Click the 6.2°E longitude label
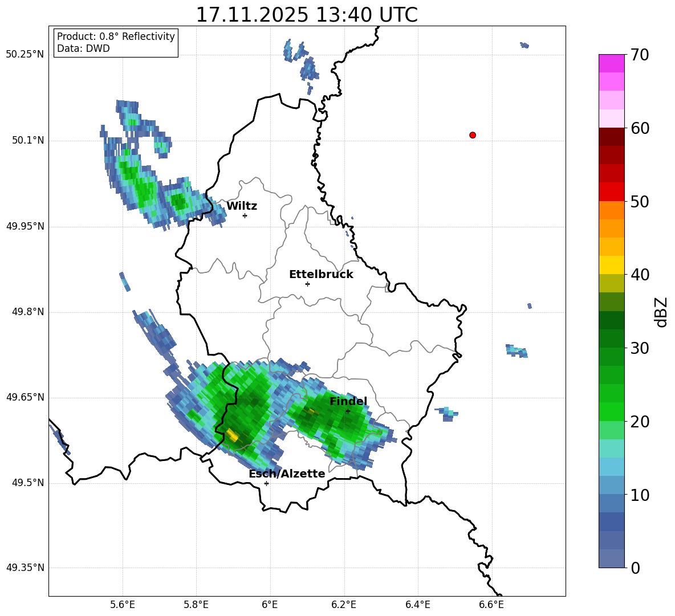 click(x=344, y=605)
